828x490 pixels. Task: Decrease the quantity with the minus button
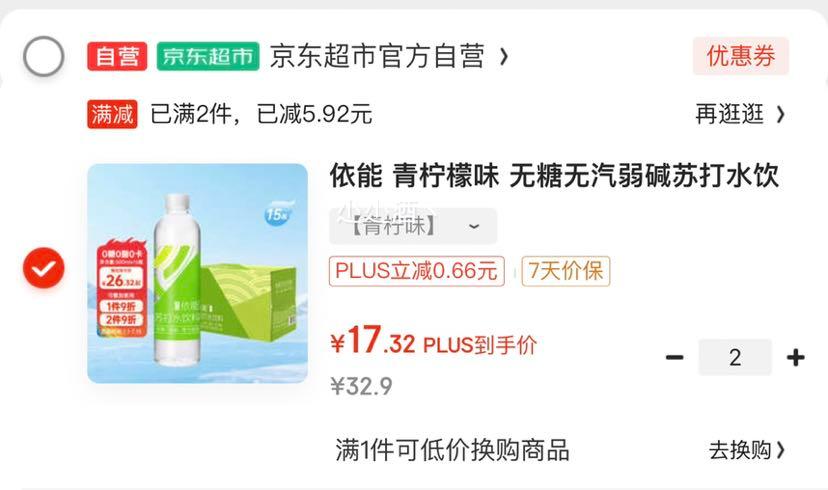click(x=674, y=357)
